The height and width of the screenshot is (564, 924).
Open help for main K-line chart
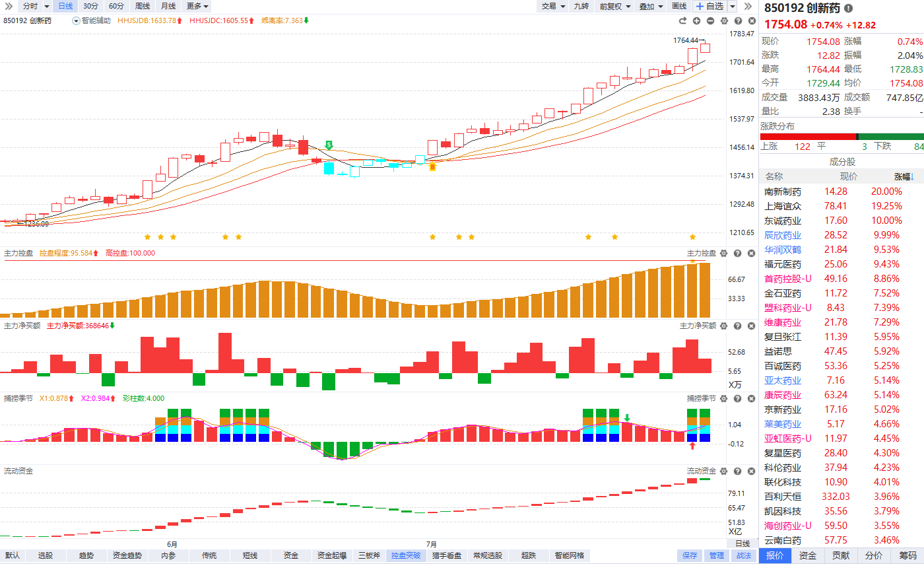click(738, 20)
